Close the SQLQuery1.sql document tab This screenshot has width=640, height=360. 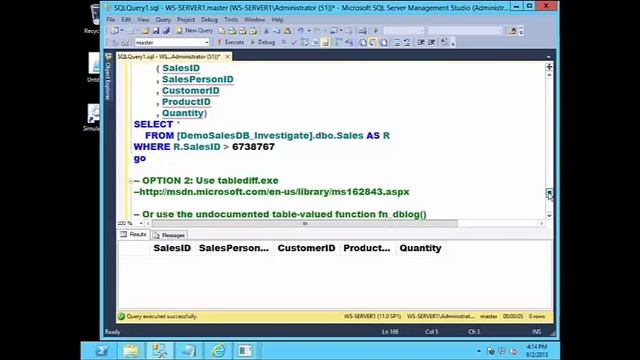click(x=228, y=57)
